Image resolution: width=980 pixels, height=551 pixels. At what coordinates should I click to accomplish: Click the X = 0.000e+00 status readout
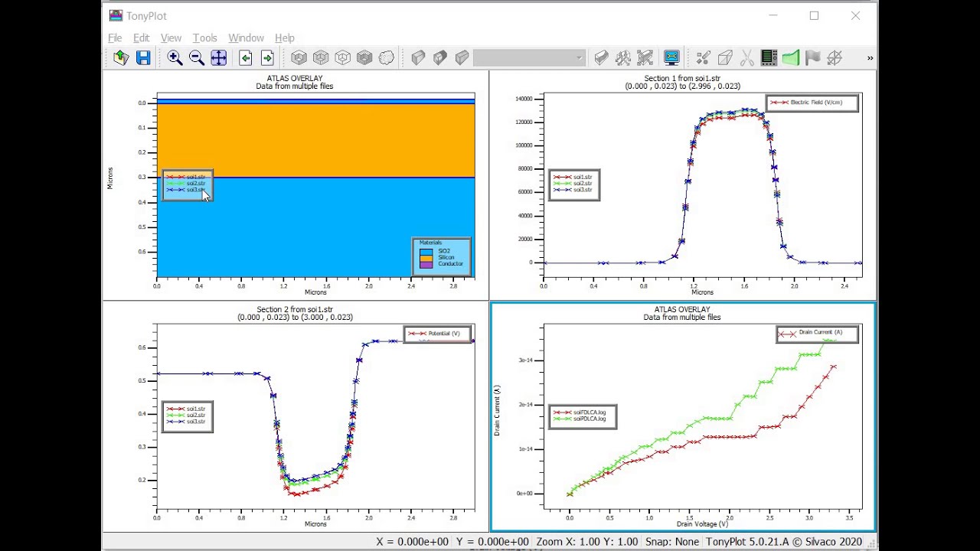(x=412, y=542)
